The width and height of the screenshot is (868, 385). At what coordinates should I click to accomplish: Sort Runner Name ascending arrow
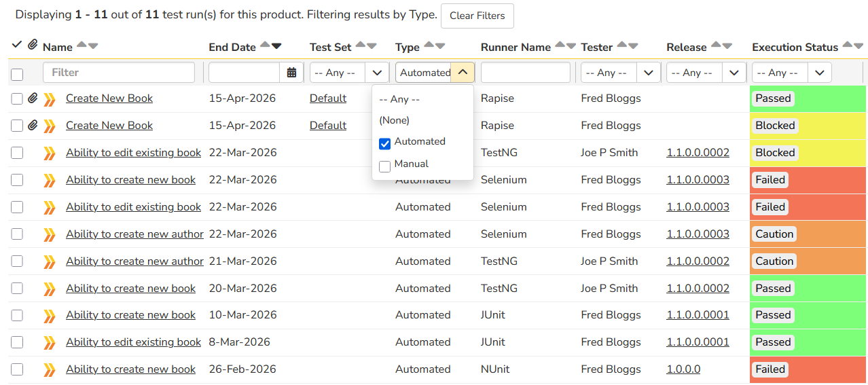click(560, 45)
